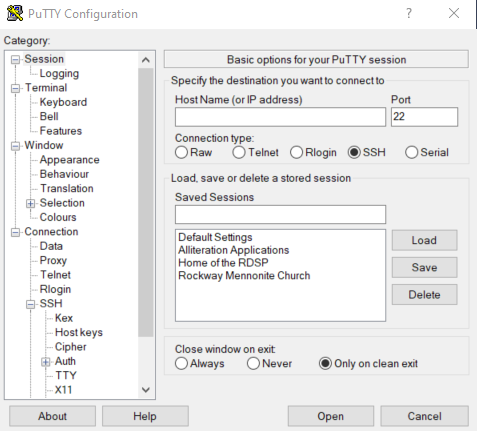The width and height of the screenshot is (477, 431).
Task: Select Rockway Mennonite Church session
Action: tap(244, 276)
